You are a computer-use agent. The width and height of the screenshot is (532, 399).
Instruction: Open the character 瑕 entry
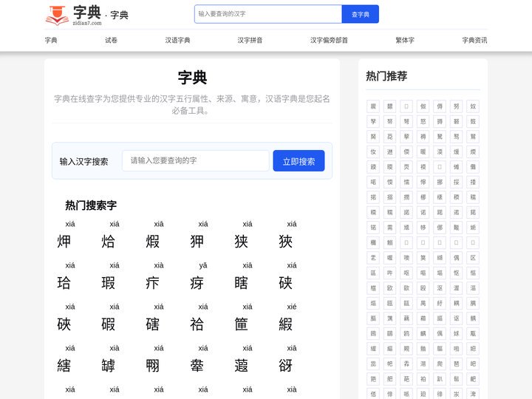(x=108, y=282)
